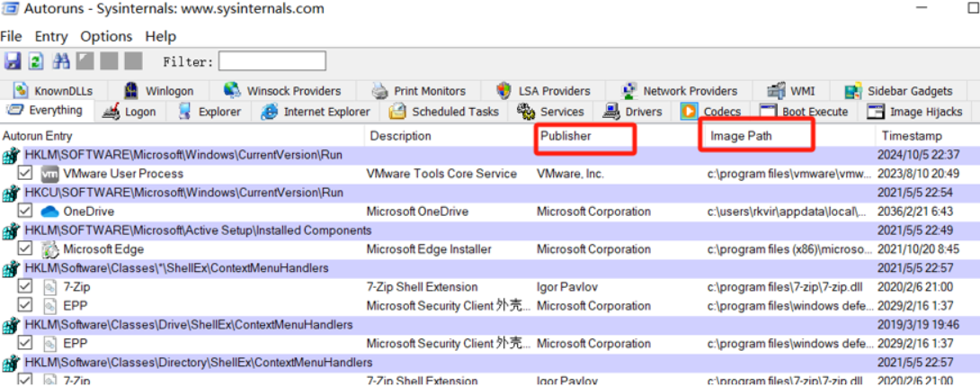This screenshot has height=387, width=980.
Task: Click the first greyed toolbar icon after Find
Action: click(85, 60)
